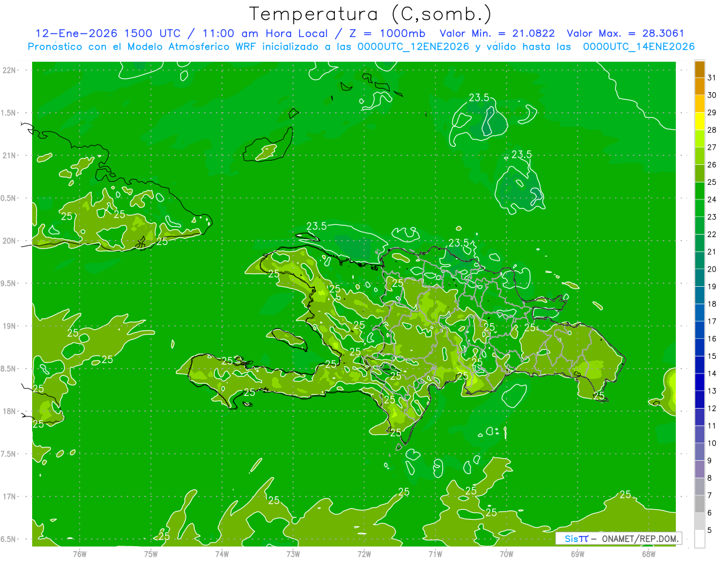Click the title "Temperatura (C,somb.)"
728x562 pixels.
pyautogui.click(x=371, y=14)
